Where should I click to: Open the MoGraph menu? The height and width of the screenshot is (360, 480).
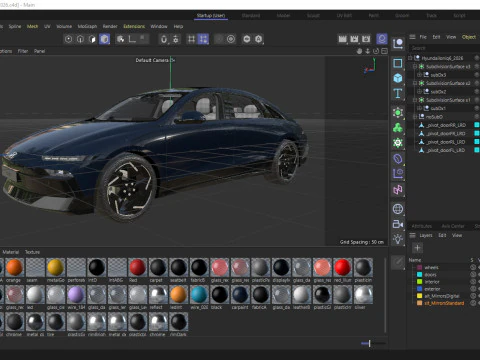[87, 26]
